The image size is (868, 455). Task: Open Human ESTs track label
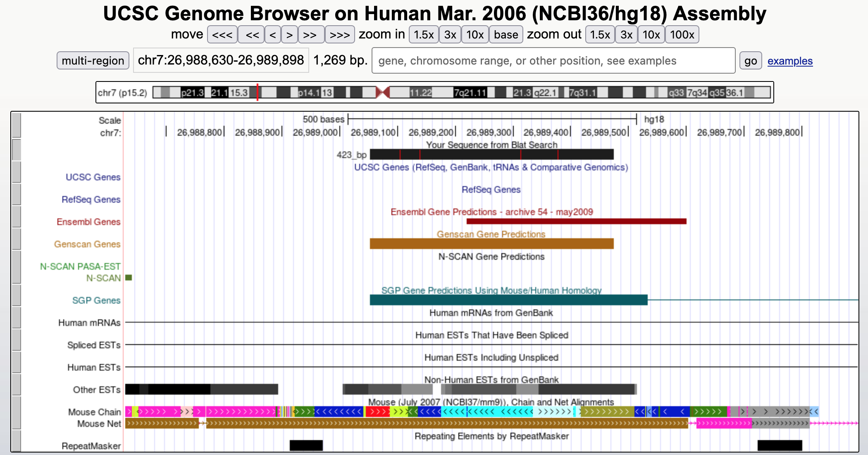(x=94, y=367)
